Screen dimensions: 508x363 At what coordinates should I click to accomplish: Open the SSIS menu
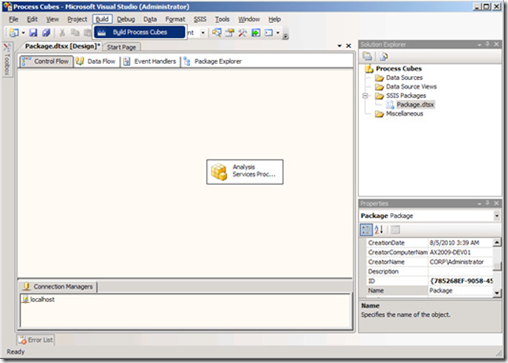coord(200,19)
